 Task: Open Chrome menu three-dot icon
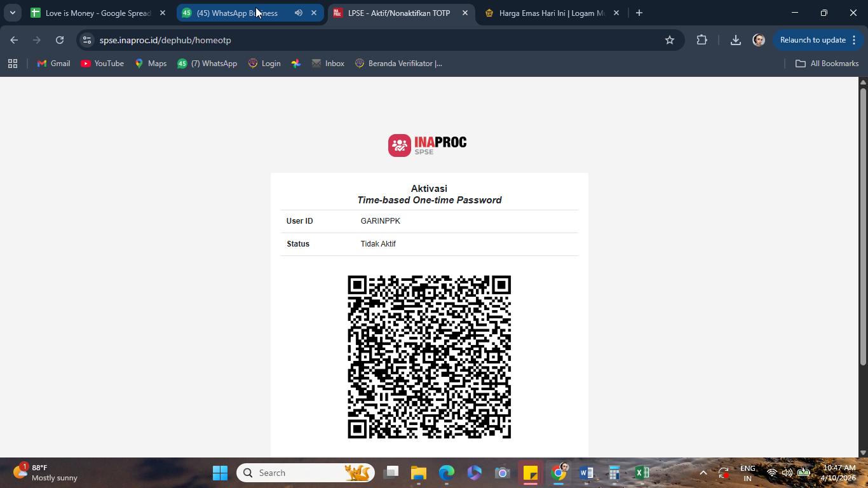(855, 40)
